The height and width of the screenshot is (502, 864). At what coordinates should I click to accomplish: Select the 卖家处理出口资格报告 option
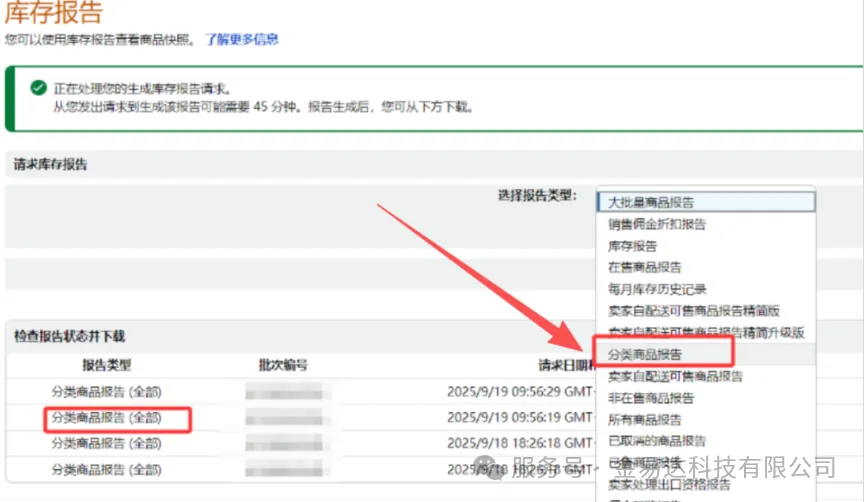(669, 484)
